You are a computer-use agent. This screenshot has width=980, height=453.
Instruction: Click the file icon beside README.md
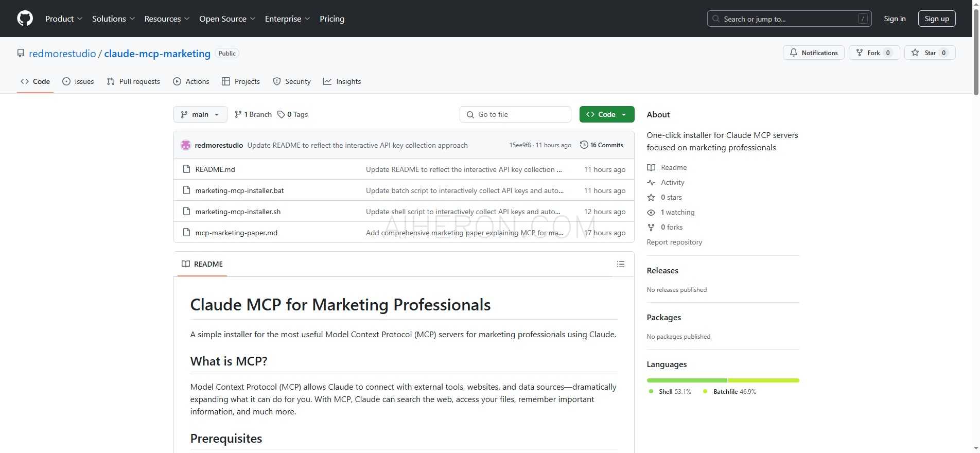[186, 169]
